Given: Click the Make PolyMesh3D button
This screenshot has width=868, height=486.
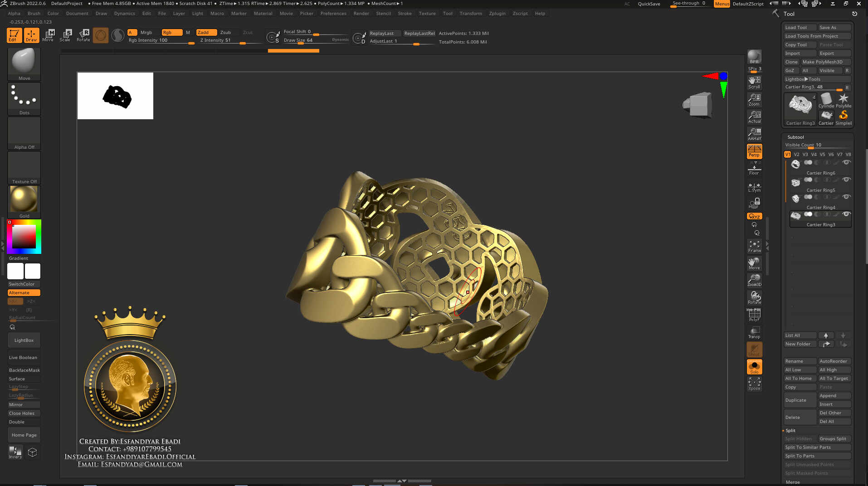Looking at the screenshot, I should point(825,62).
